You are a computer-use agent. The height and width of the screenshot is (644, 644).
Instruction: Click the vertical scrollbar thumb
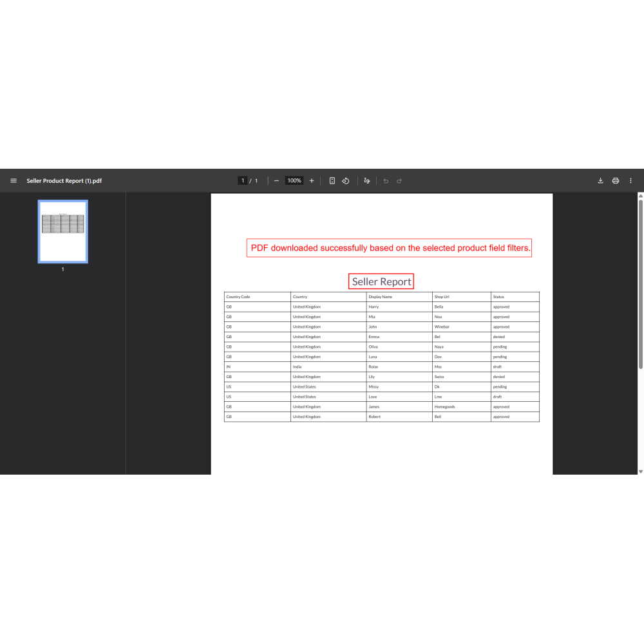(x=640, y=283)
